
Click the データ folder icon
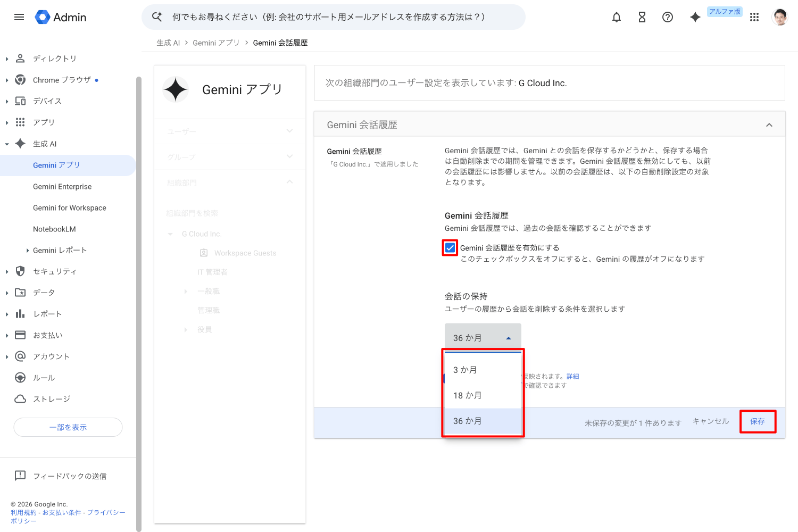[20, 293]
